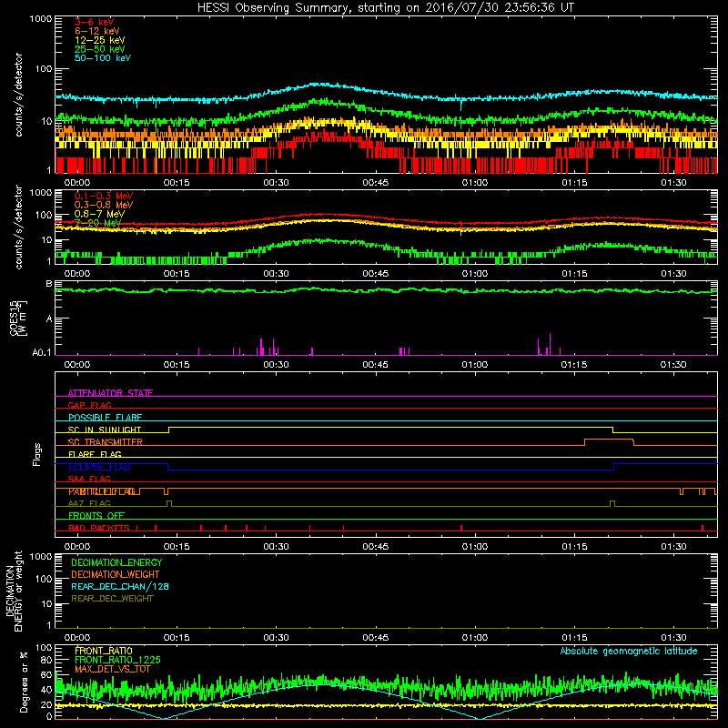The image size is (728, 728).
Task: Click the HESSI Observing Summary title text
Action: tap(385, 8)
